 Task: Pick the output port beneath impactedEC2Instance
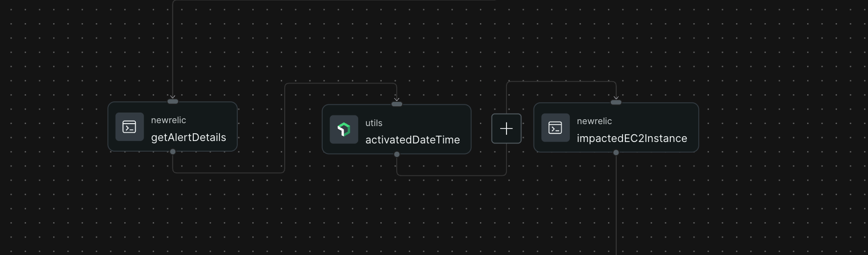[616, 153]
